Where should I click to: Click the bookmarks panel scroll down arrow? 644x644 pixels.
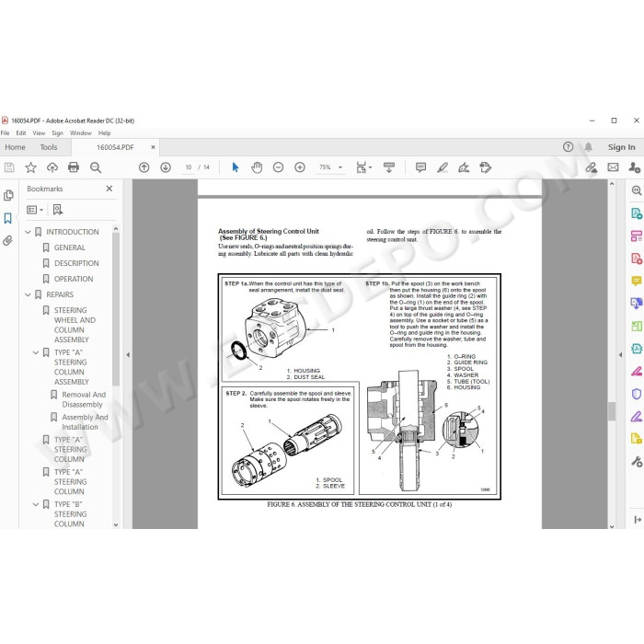115,524
